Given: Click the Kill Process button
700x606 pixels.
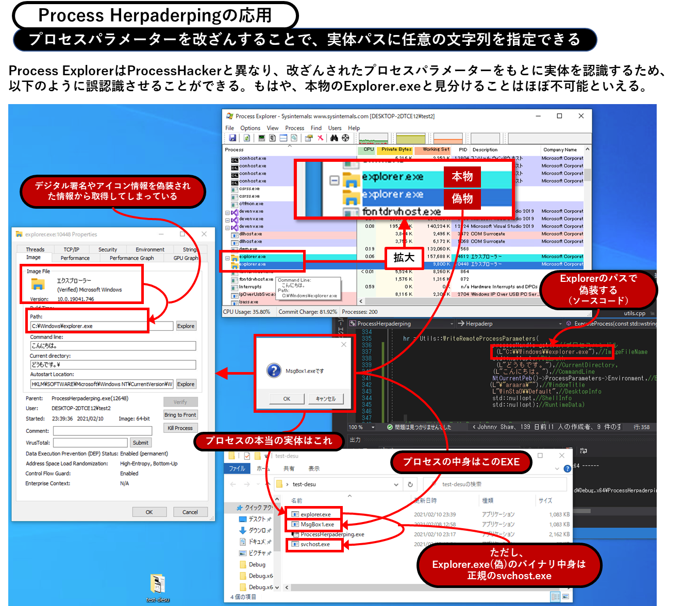Looking at the screenshot, I should 180,428.
